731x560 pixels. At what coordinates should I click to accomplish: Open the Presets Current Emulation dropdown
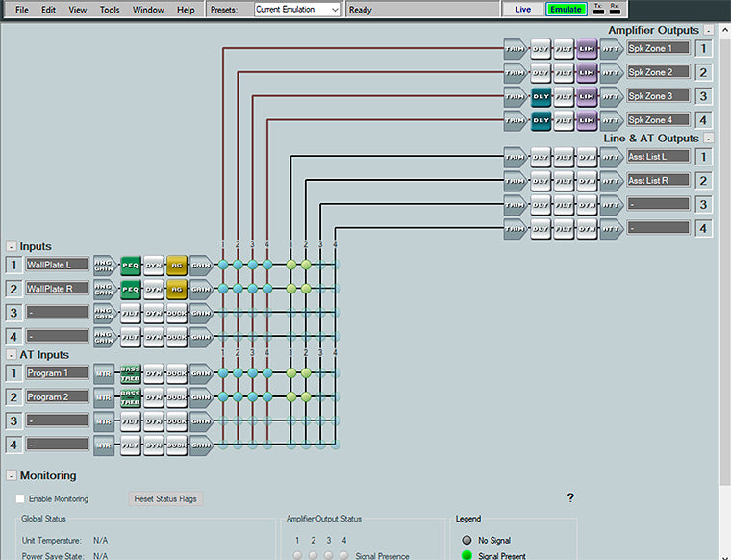point(297,10)
